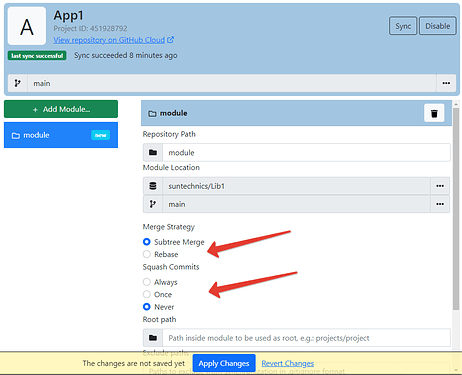The width and height of the screenshot is (462, 375).
Task: Choose Once for Squash Commits
Action: pos(147,294)
